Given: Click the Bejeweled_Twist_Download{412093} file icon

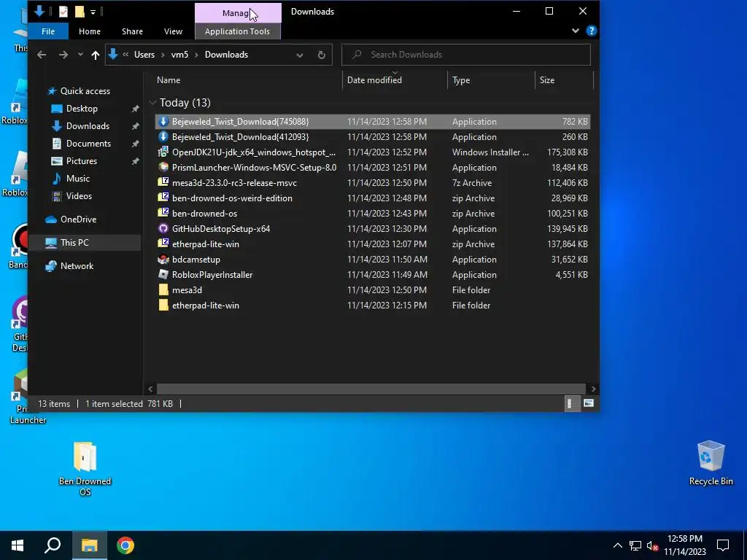Looking at the screenshot, I should tap(163, 136).
